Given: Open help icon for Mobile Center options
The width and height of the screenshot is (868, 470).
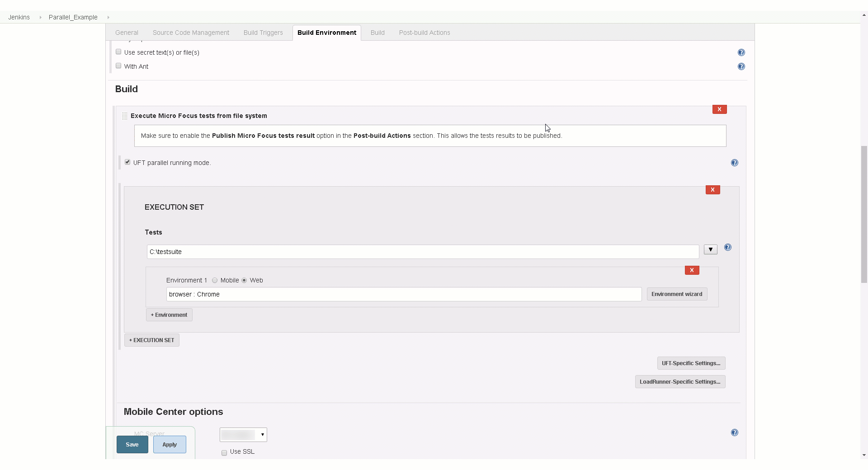Looking at the screenshot, I should click(734, 432).
